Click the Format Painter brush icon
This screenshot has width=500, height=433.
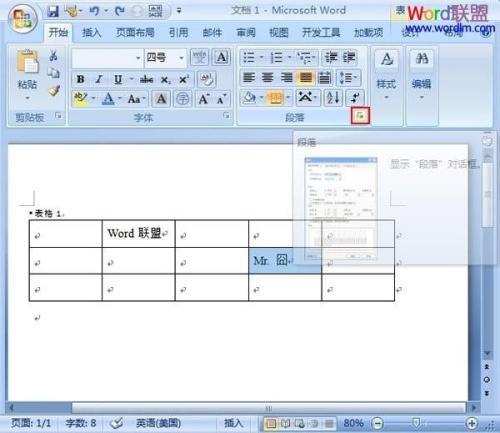pyautogui.click(x=54, y=90)
